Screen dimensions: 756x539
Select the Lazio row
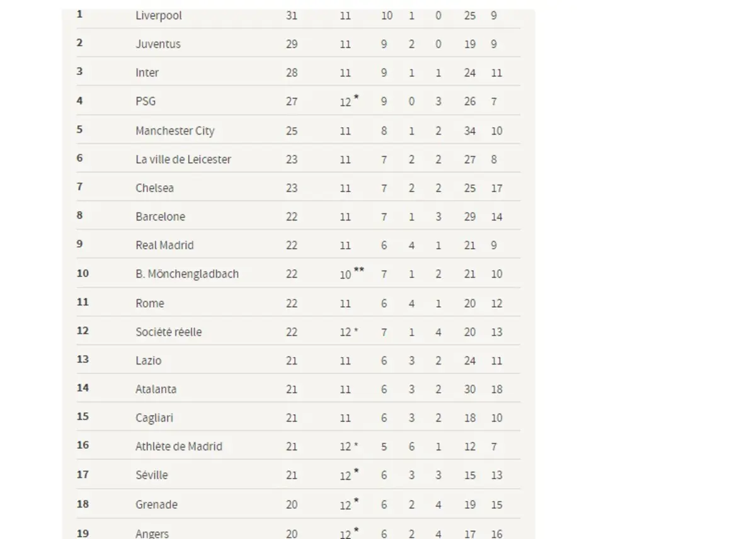pyautogui.click(x=298, y=361)
